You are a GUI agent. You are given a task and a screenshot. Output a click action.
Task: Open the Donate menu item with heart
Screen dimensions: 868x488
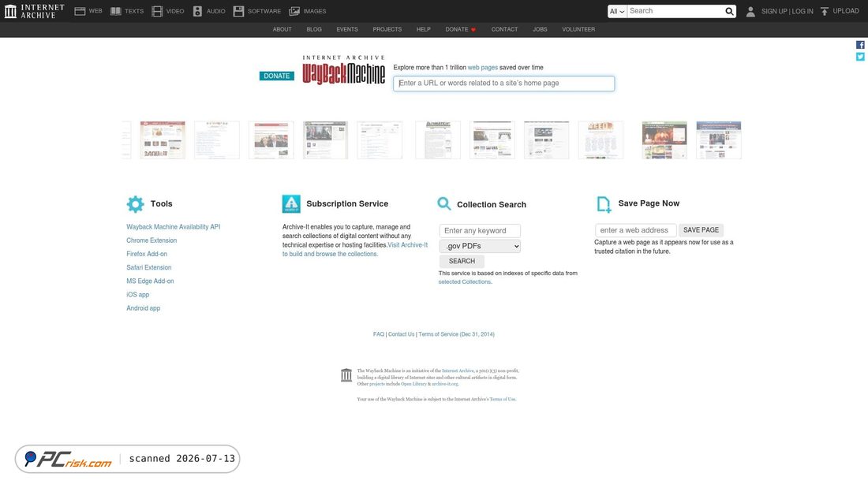point(461,29)
